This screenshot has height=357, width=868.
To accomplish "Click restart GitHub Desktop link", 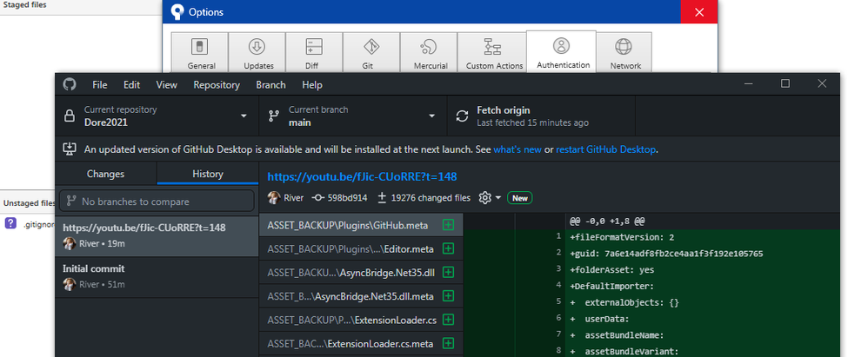I will (x=605, y=149).
